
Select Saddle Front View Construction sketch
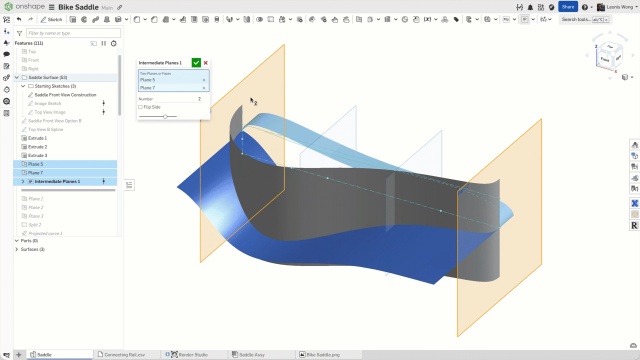[65, 95]
